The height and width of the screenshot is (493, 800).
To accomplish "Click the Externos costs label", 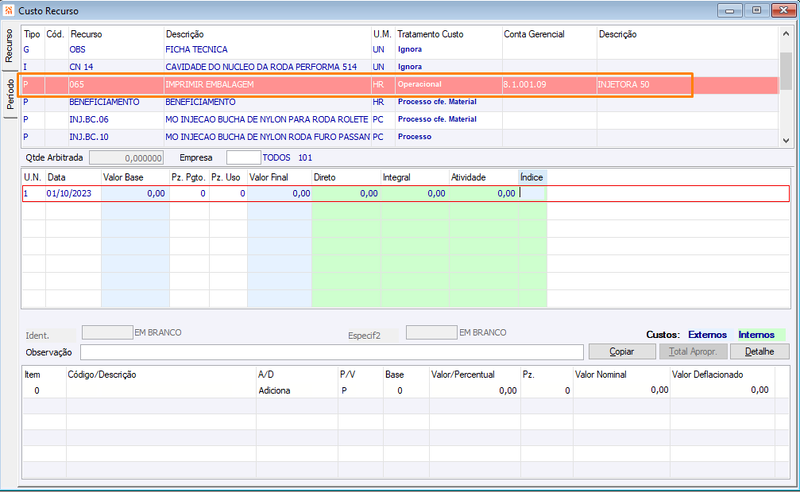I will click(x=707, y=335).
